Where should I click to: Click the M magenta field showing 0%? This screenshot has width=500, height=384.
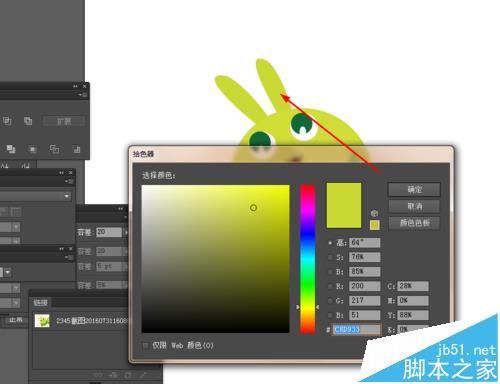(413, 301)
